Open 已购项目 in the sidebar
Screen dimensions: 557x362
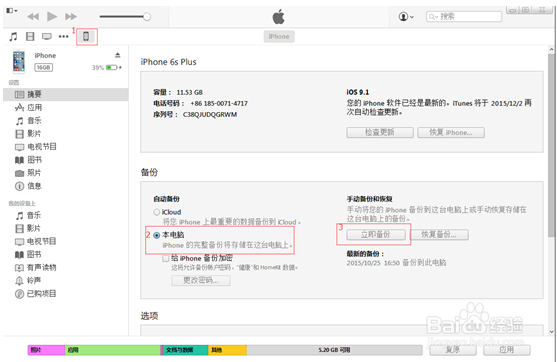[x=65, y=293]
